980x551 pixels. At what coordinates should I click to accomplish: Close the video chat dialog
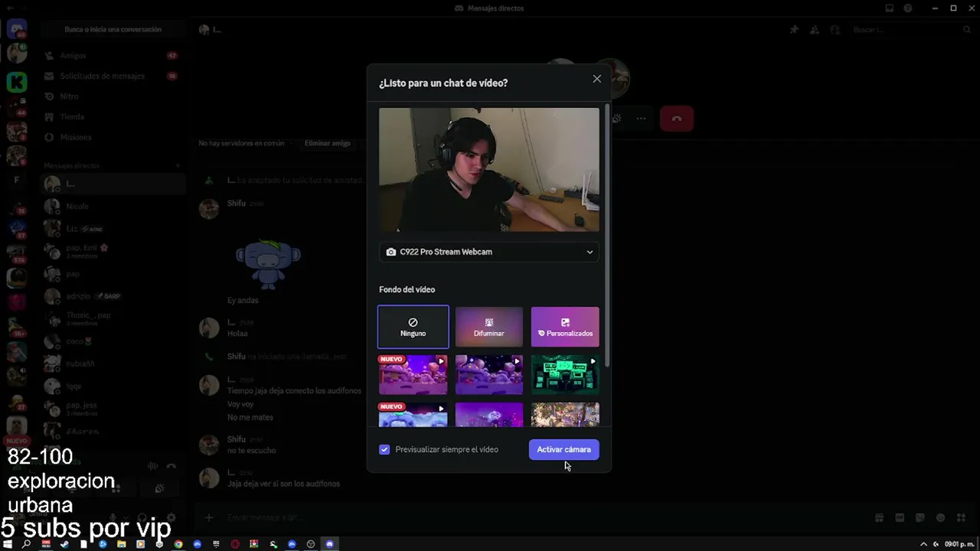point(597,79)
